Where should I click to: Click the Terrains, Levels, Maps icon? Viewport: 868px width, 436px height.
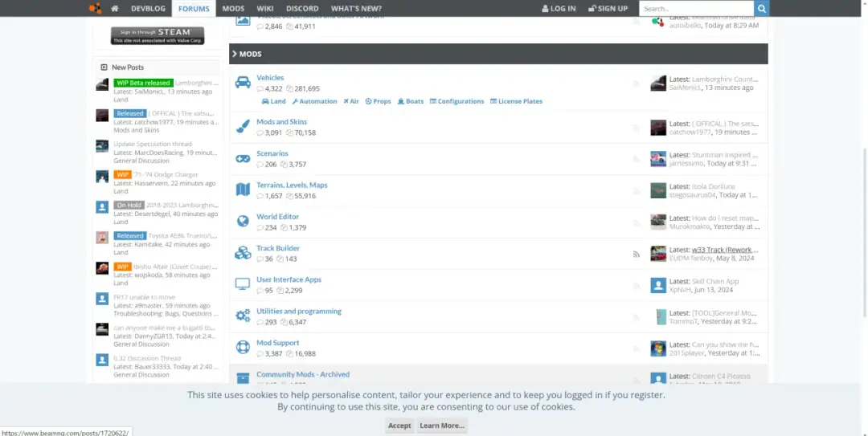click(x=243, y=189)
